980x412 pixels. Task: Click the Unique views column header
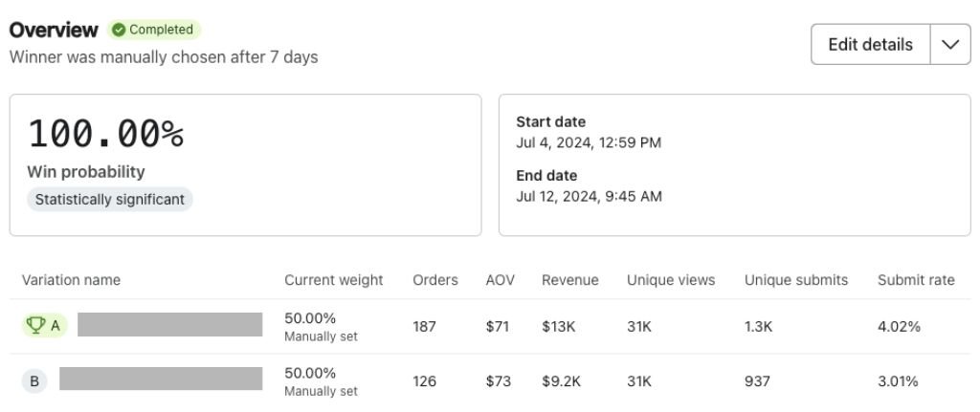671,280
